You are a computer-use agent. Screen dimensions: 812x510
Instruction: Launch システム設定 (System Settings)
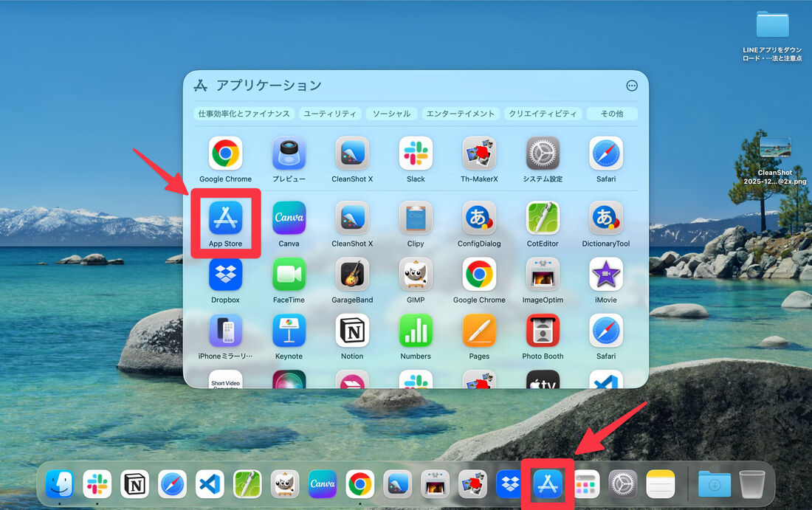[x=543, y=154]
